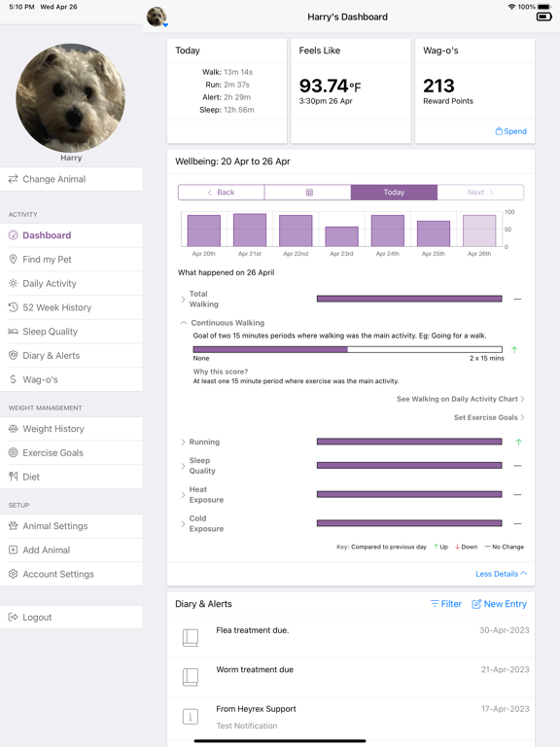This screenshot has width=560, height=747.
Task: Open Dashboard in the sidebar
Action: pos(71,235)
